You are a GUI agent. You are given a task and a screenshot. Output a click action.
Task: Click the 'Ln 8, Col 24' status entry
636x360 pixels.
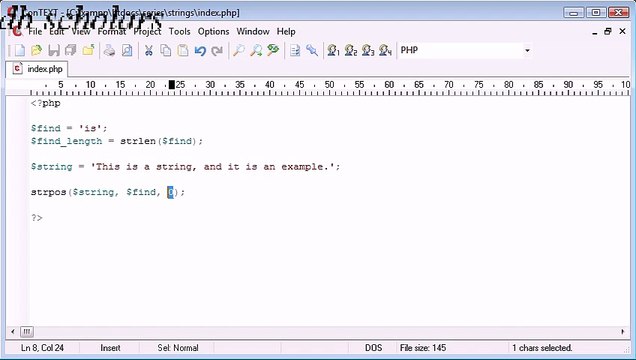point(42,348)
